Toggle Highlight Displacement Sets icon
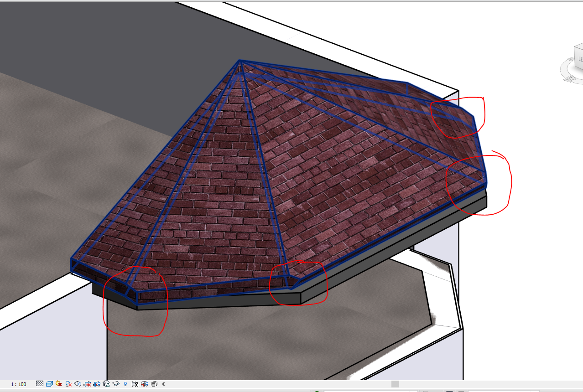The height and width of the screenshot is (392, 583). (x=154, y=384)
